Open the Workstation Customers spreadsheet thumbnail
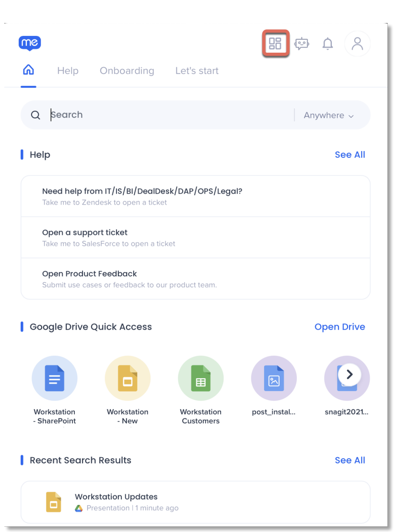 [x=201, y=378]
